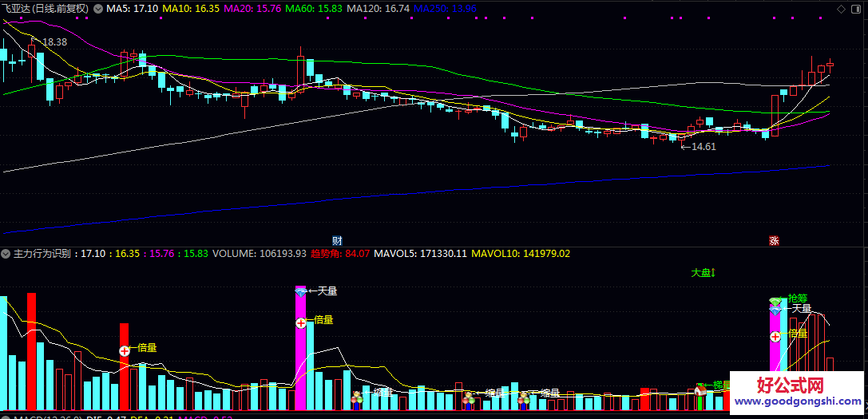Click the VOLUME: 106193.93 value
This screenshot has height=419, width=868.
click(260, 254)
